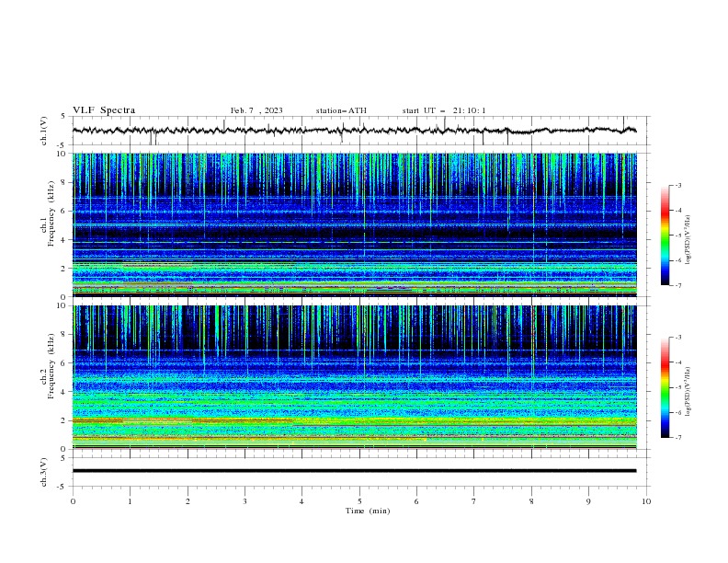This screenshot has width=728, height=563.
Task: Click the 'ch.1(V)' waveform axis label
Action: 44,131
